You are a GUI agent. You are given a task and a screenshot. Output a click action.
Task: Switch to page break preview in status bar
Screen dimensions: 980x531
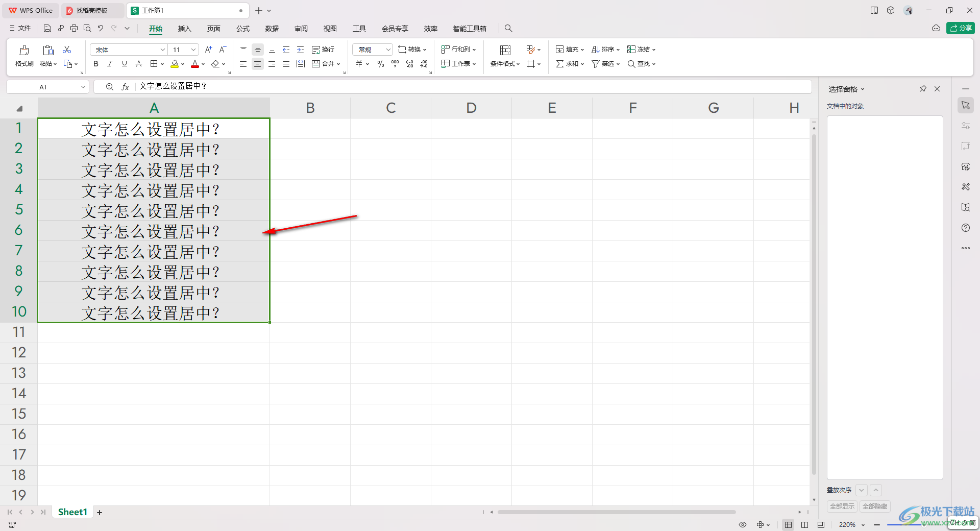805,524
